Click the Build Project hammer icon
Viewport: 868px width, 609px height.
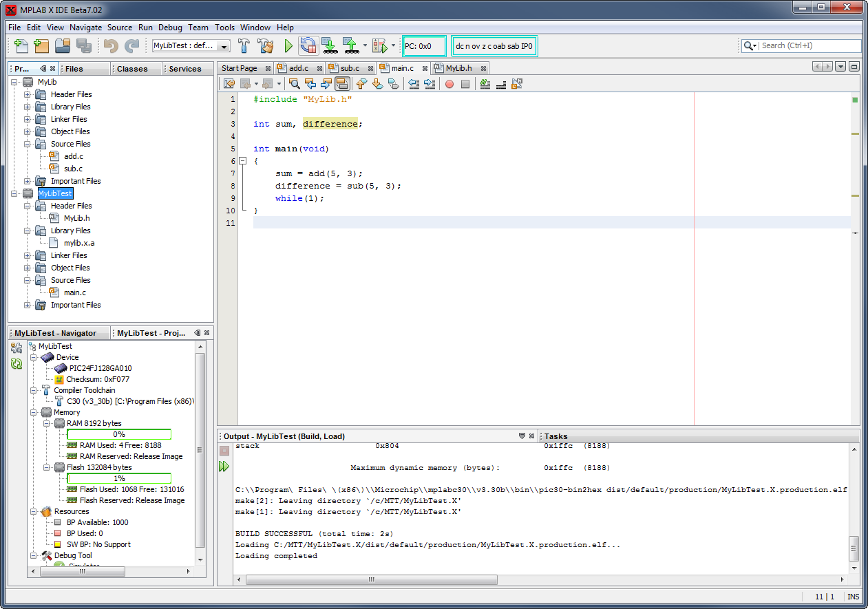(x=244, y=46)
